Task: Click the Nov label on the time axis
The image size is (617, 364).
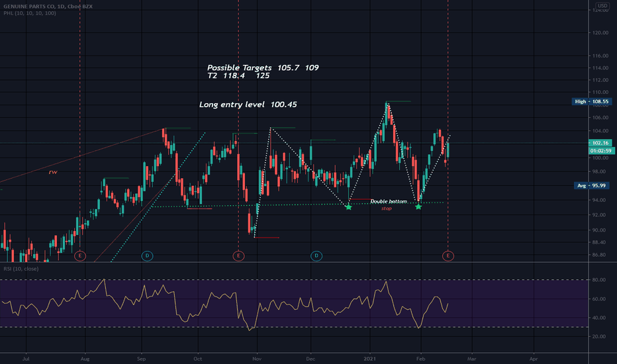Action: [x=257, y=359]
